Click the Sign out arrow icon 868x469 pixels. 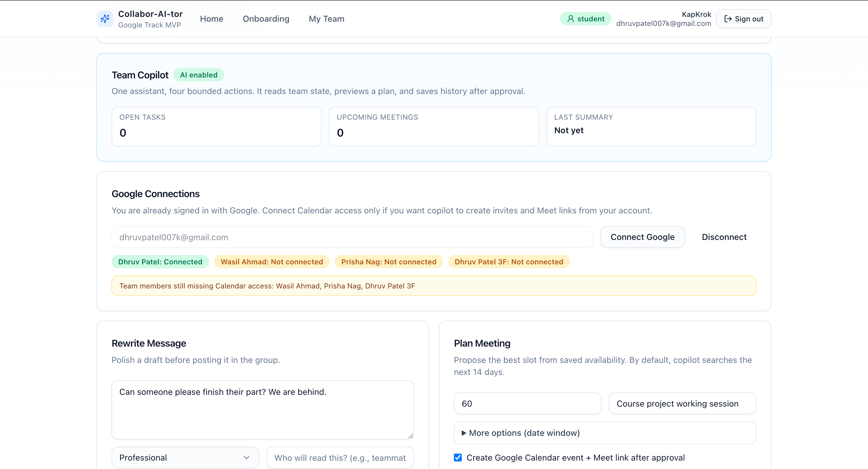(x=728, y=19)
